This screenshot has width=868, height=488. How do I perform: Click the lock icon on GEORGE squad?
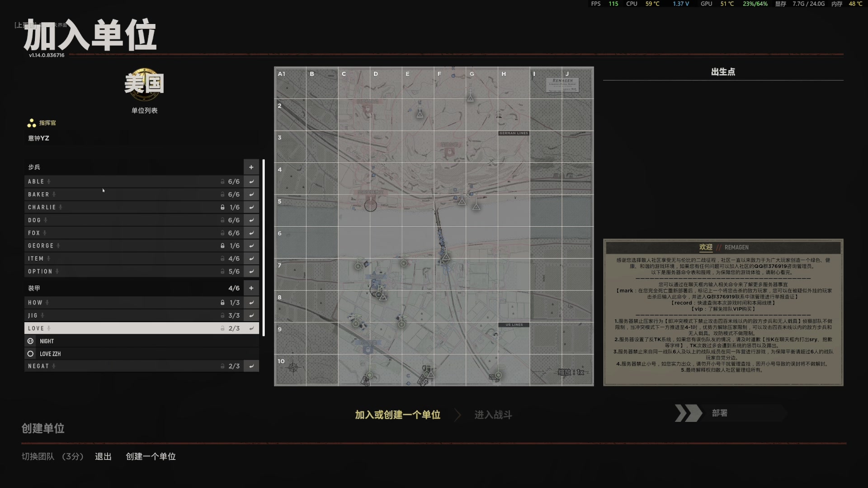tap(222, 245)
